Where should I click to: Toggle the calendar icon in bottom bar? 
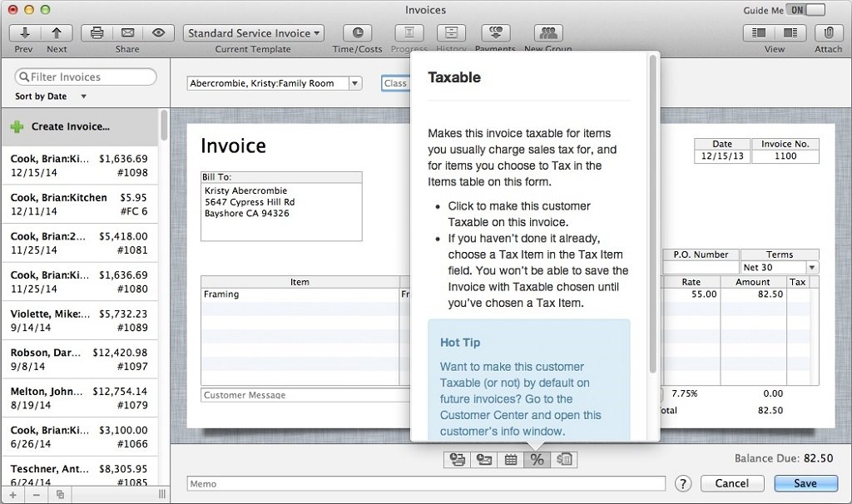pyautogui.click(x=510, y=459)
